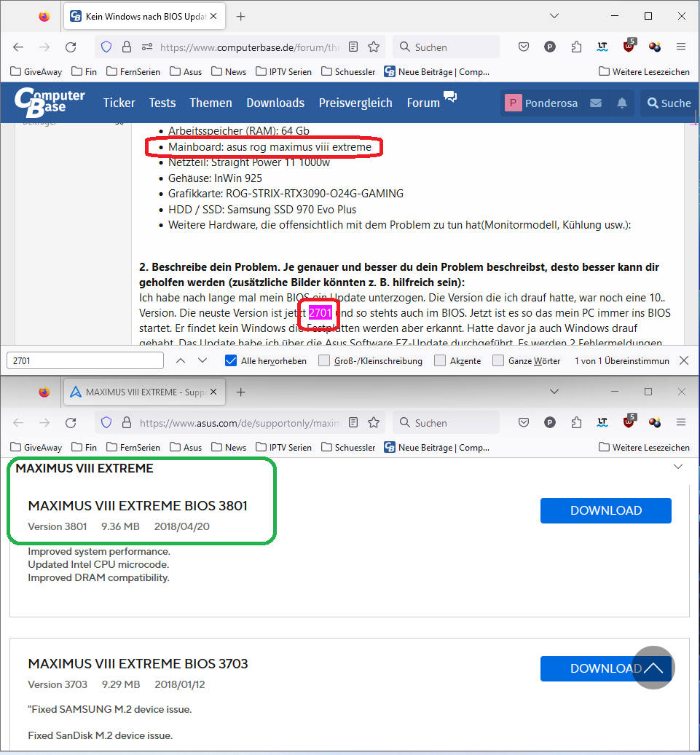Viewport: 700px width, 755px height.
Task: Enable 'Groß-/Kleinschreibung' checkbox
Action: pos(324,360)
